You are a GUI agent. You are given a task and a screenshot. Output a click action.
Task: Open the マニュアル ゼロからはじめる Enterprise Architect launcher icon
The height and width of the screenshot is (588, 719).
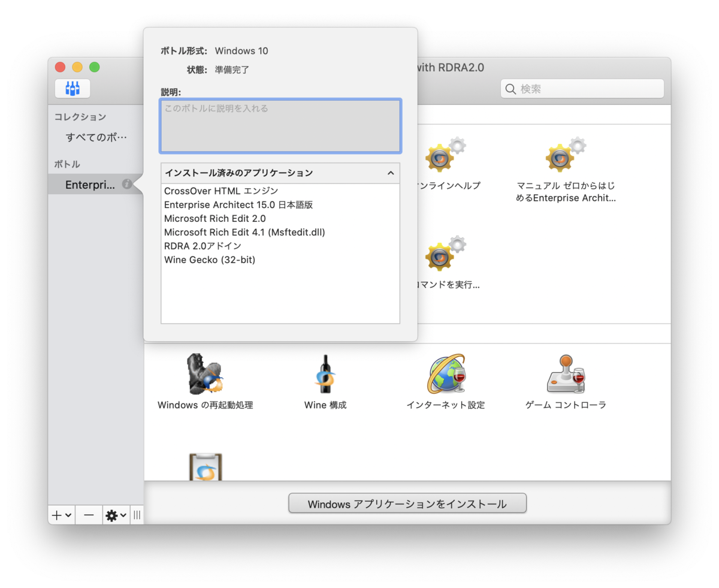point(566,156)
